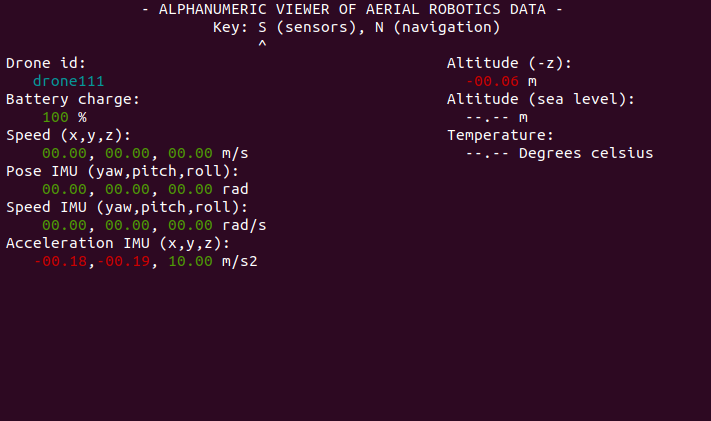Click the Acceleration IMU -00.19 value
This screenshot has width=711, height=421.
click(x=123, y=261)
